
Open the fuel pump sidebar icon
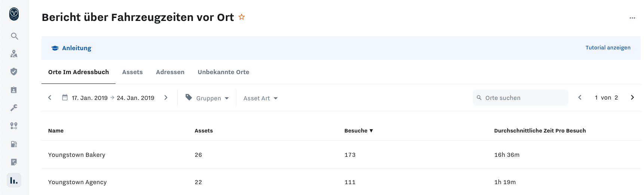click(14, 144)
